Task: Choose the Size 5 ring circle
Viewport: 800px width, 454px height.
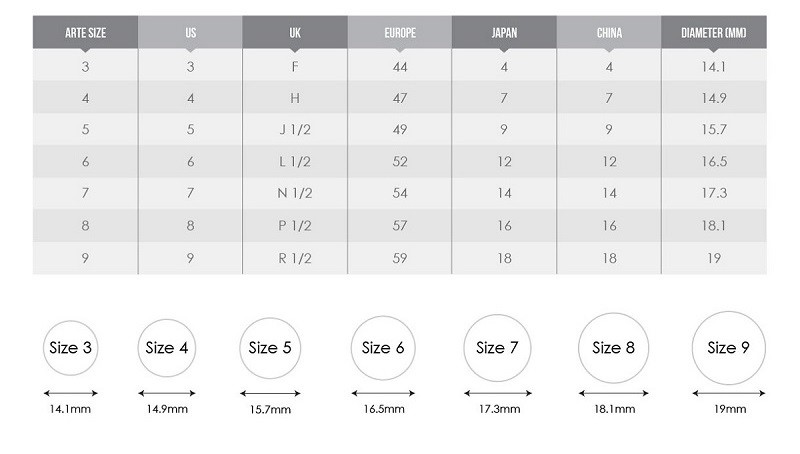Action: (x=270, y=348)
